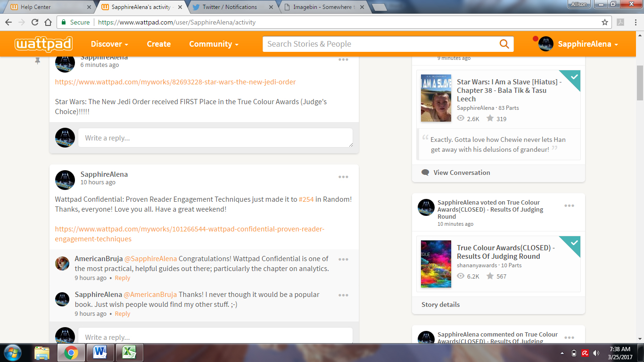Open options dots on the 10 hours ago post
Image resolution: width=644 pixels, height=362 pixels.
pyautogui.click(x=343, y=177)
